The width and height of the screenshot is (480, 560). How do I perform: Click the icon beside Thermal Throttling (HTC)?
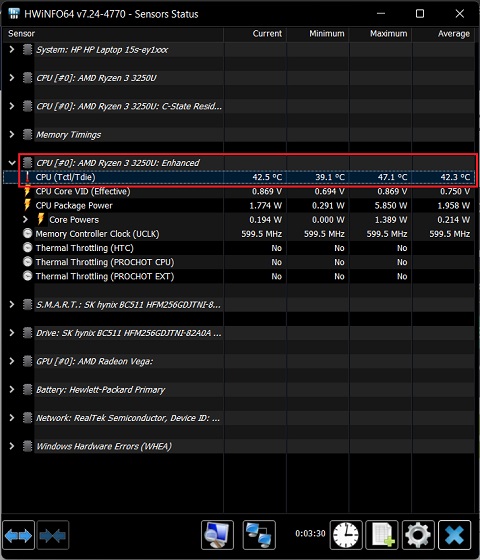coord(28,248)
